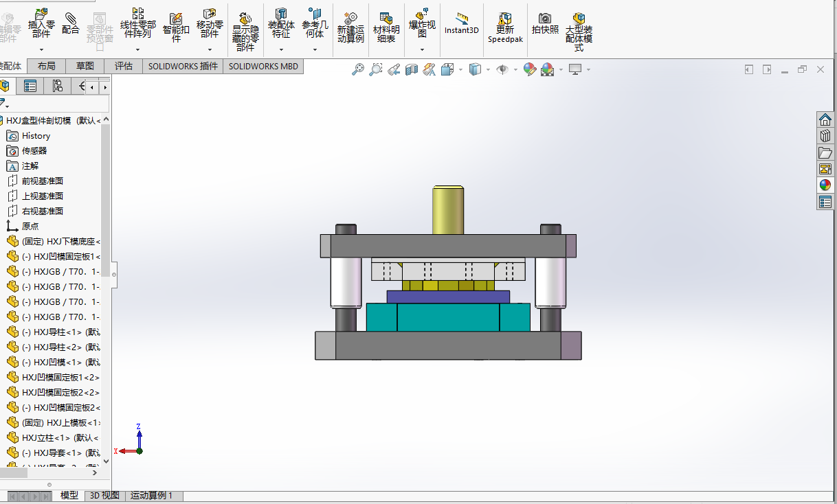Image resolution: width=837 pixels, height=504 pixels.
Task: Open the View Palette task pane icon
Action: point(825,169)
